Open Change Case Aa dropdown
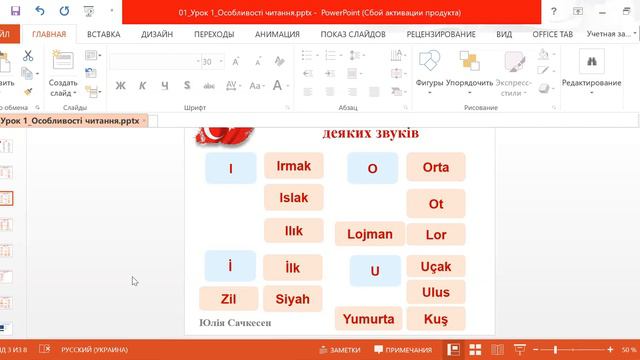 257,86
